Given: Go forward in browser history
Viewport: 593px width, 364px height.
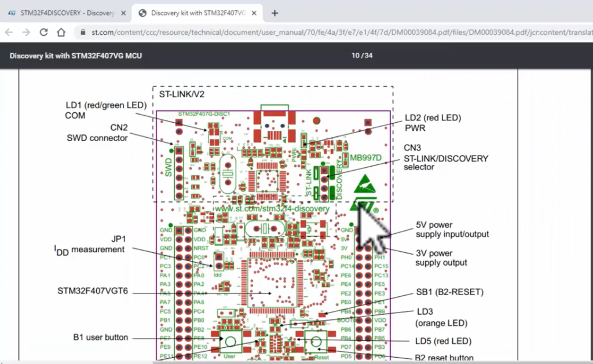Looking at the screenshot, I should click(x=26, y=32).
